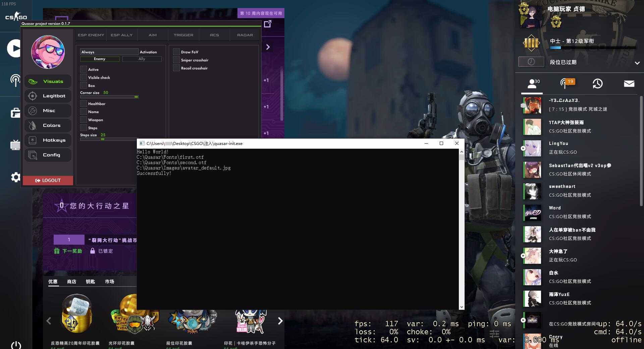Screen dimensions: 644x349
Task: Open the Watch TV icon in sidebar
Action: (x=15, y=145)
